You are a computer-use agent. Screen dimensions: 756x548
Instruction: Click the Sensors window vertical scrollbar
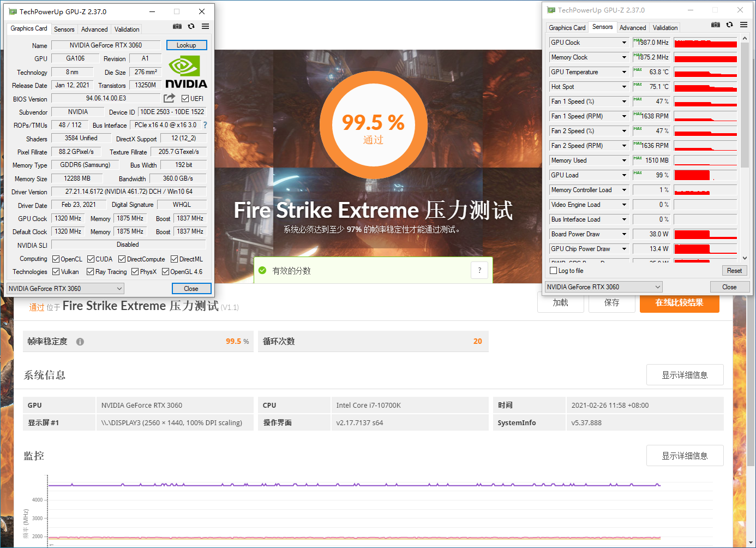pyautogui.click(x=745, y=104)
